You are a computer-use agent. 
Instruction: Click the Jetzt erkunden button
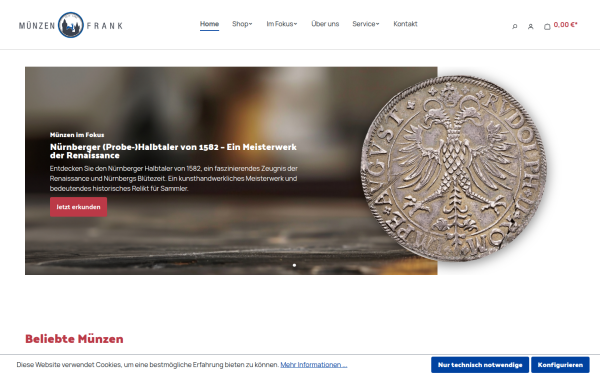[x=78, y=207]
